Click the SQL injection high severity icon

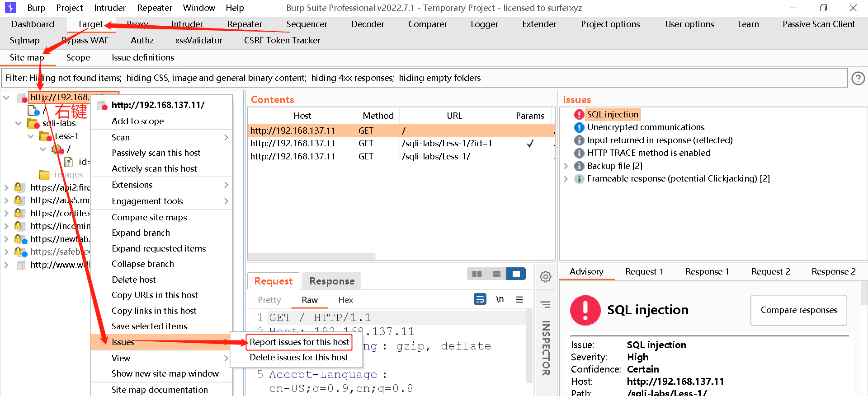[x=579, y=115]
